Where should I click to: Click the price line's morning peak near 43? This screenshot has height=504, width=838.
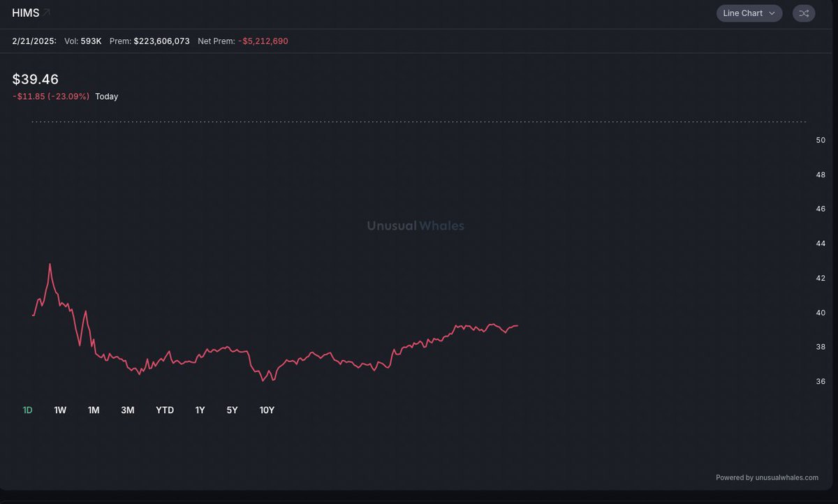tap(50, 265)
